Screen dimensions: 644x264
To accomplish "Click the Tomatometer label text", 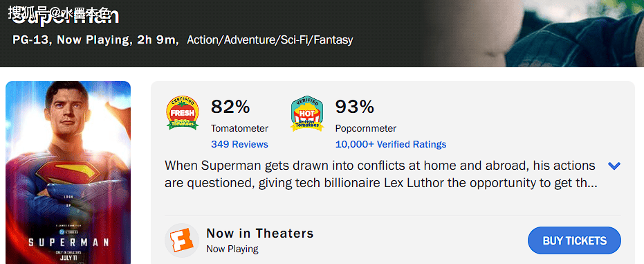I will (x=239, y=128).
